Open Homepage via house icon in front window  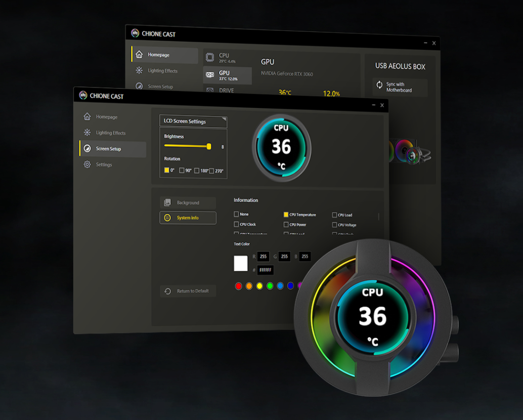pos(87,116)
